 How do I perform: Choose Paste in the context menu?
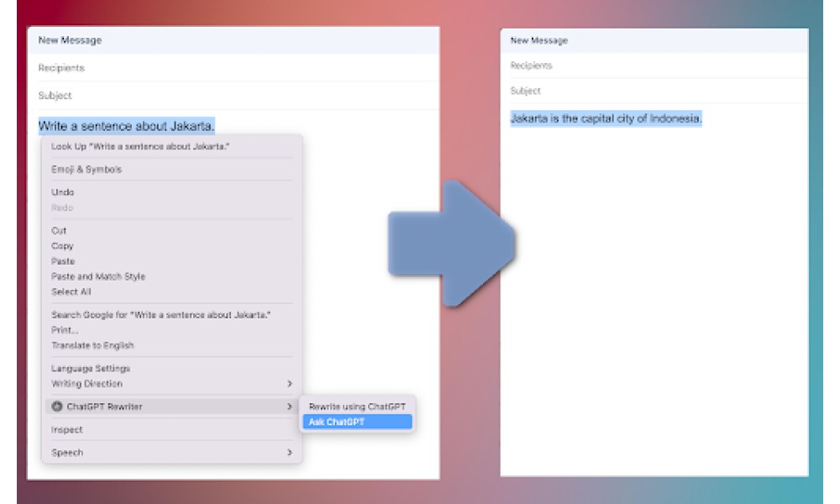coord(63,261)
